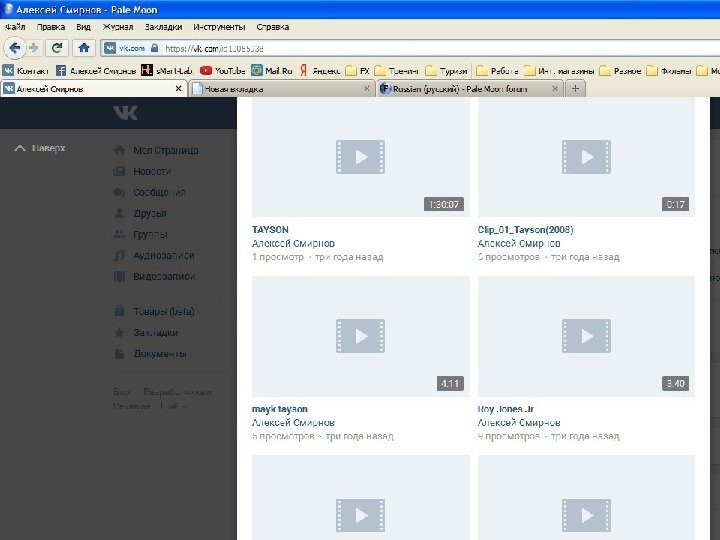720x540 pixels.
Task: Open a new tab with plus button
Action: point(575,88)
